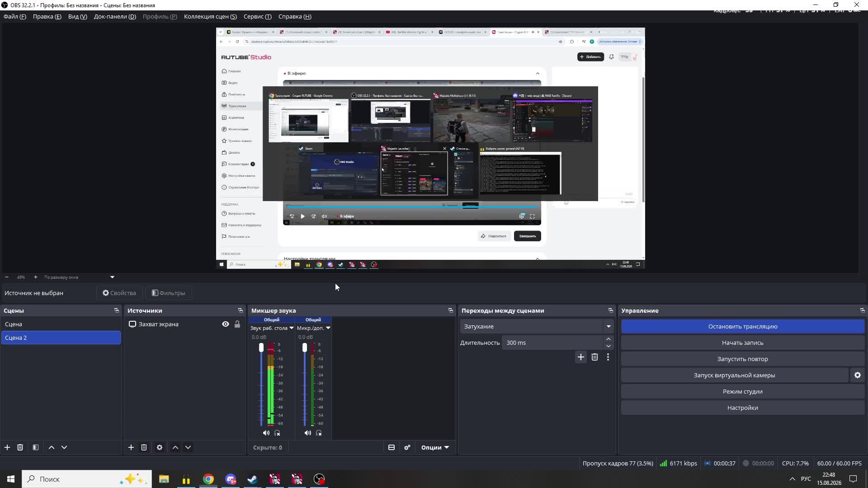Undock the Сцены panel

(x=117, y=310)
